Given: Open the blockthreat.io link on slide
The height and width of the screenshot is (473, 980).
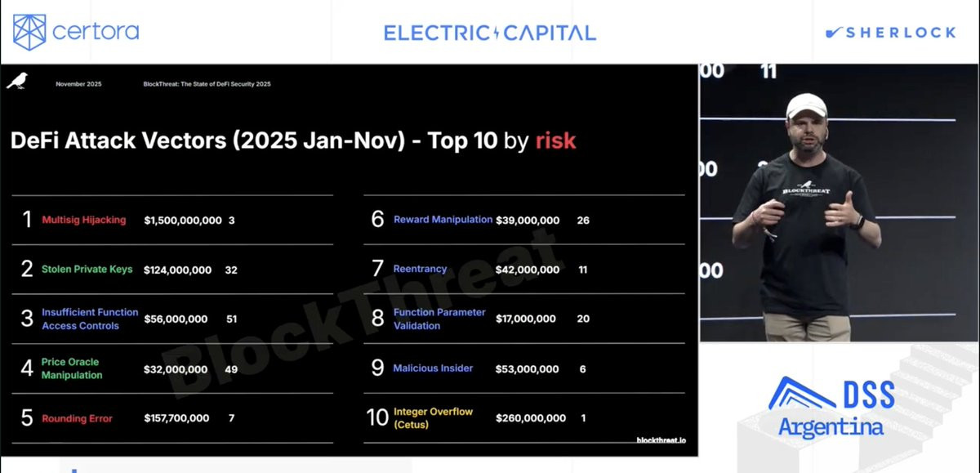Looking at the screenshot, I should coord(661,440).
